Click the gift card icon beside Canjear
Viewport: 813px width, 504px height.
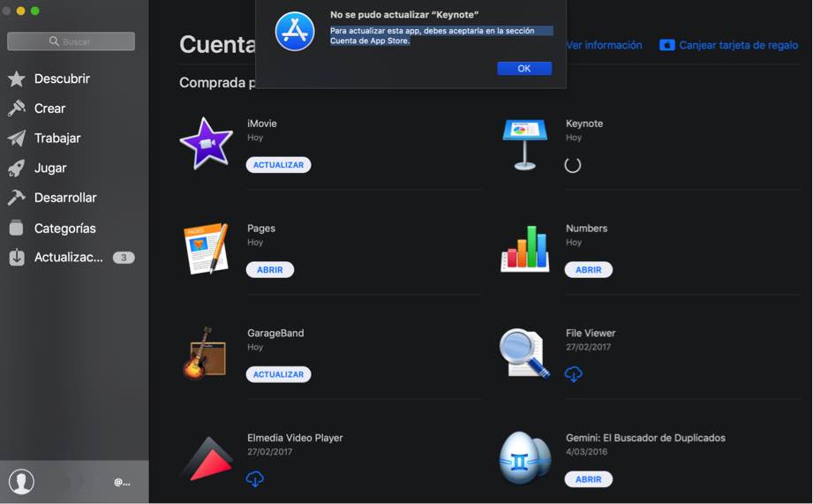[666, 45]
